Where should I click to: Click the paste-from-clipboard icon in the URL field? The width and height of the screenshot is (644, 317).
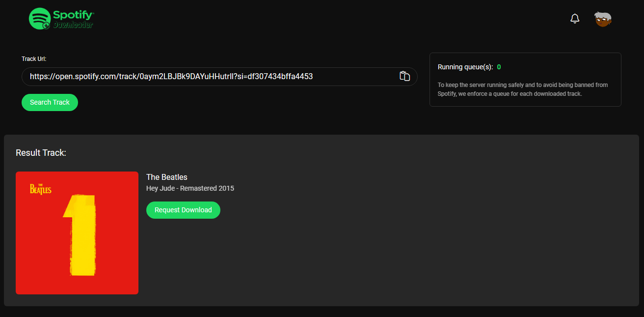(x=404, y=76)
